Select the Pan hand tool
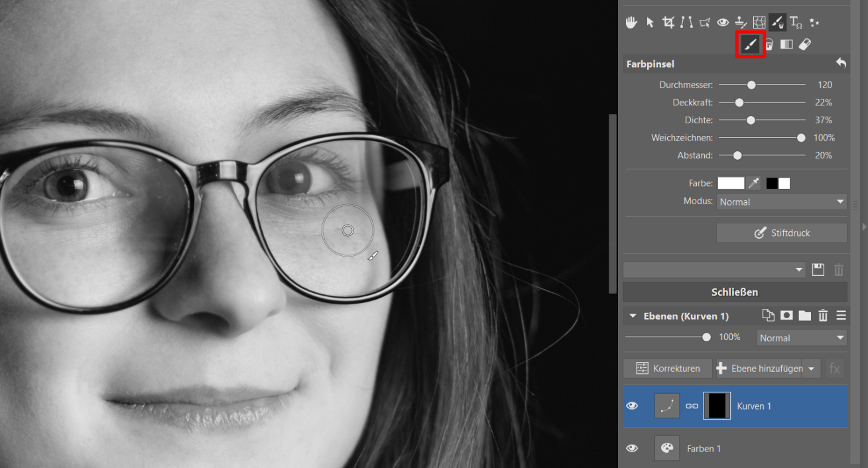Screen dimensions: 868x468 pyautogui.click(x=631, y=23)
